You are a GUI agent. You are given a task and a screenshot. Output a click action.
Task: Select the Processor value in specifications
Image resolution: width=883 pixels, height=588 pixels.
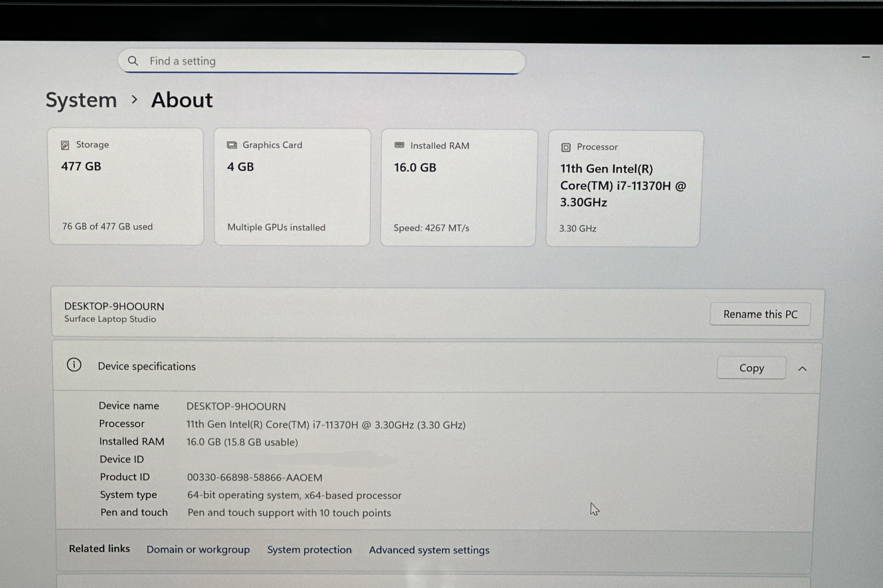pos(326,425)
